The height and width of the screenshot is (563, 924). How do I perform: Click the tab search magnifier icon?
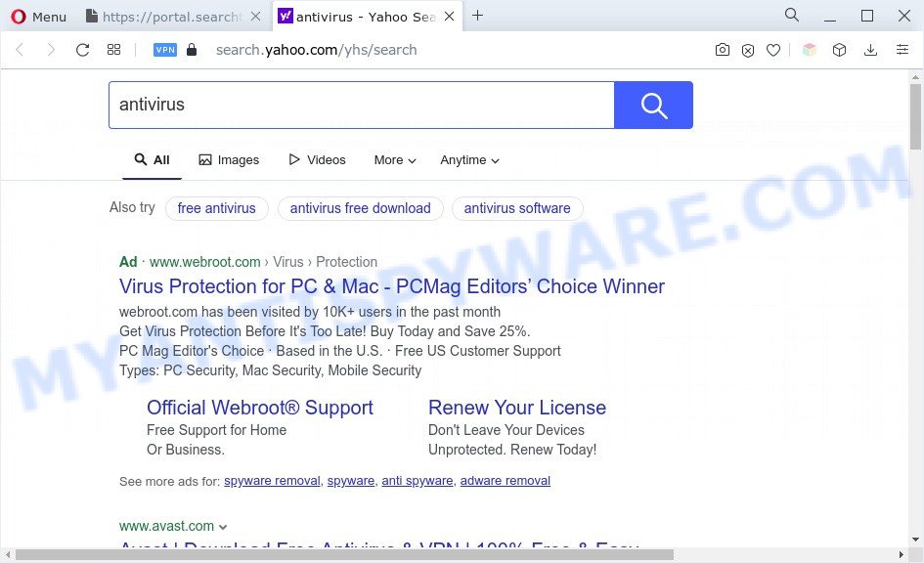click(792, 16)
